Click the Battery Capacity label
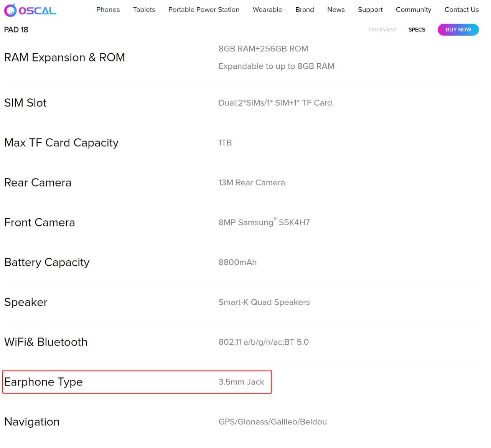The width and height of the screenshot is (491, 448). click(x=47, y=262)
